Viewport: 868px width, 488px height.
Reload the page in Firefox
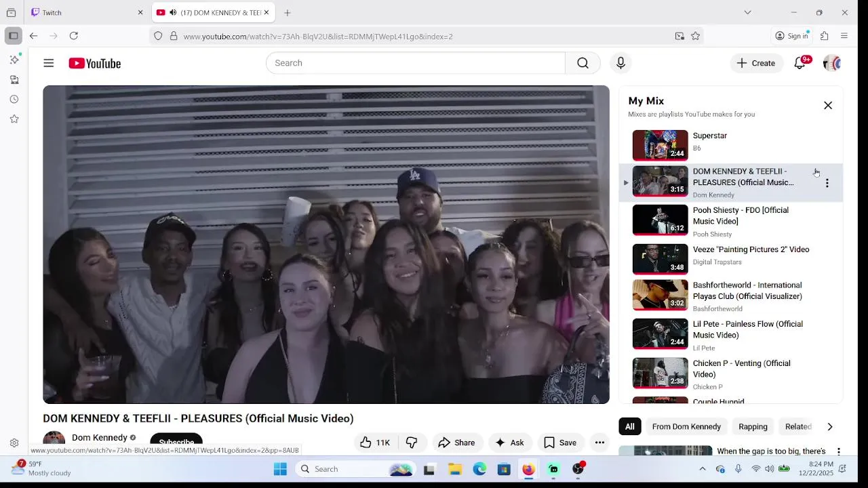tap(74, 36)
